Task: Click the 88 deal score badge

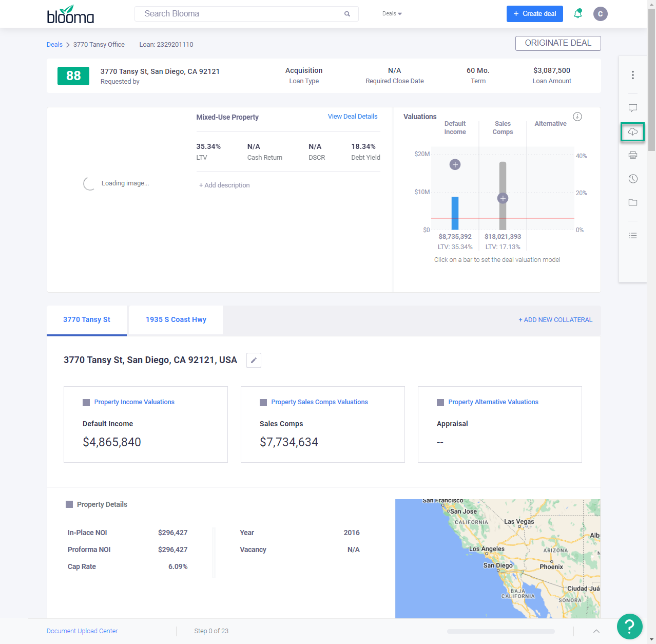Action: pyautogui.click(x=73, y=76)
